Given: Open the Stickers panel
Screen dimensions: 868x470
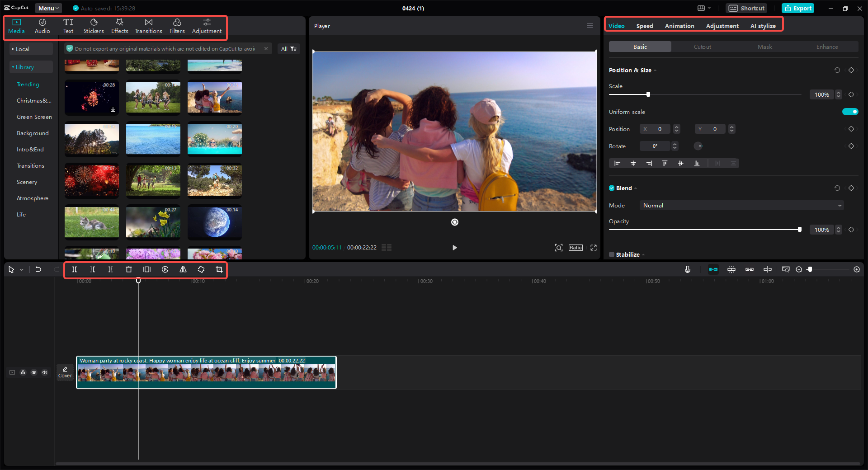Looking at the screenshot, I should pyautogui.click(x=94, y=25).
